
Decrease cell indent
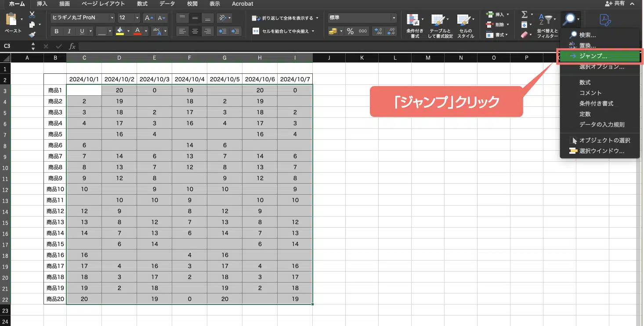click(223, 31)
